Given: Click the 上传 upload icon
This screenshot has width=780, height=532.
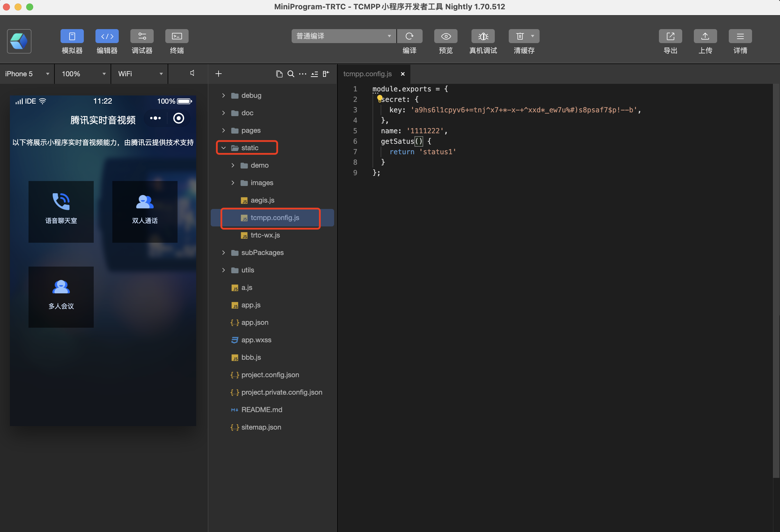Looking at the screenshot, I should coord(705,36).
